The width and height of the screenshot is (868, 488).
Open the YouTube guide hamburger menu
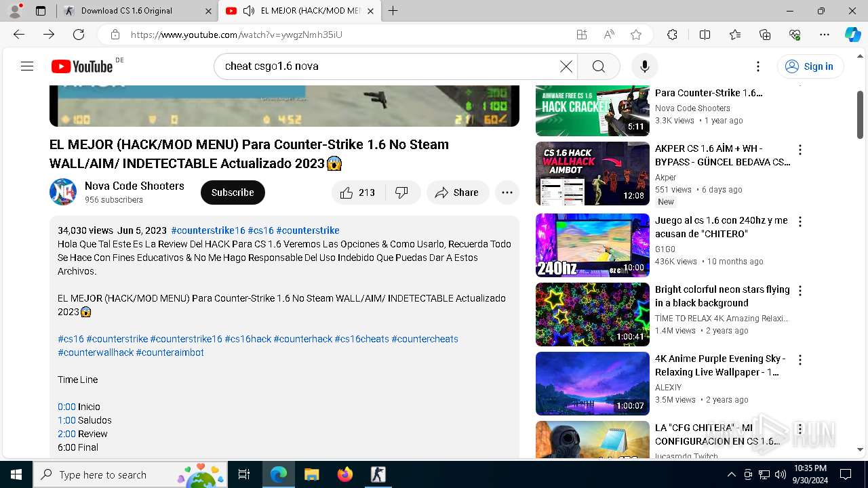[27, 66]
